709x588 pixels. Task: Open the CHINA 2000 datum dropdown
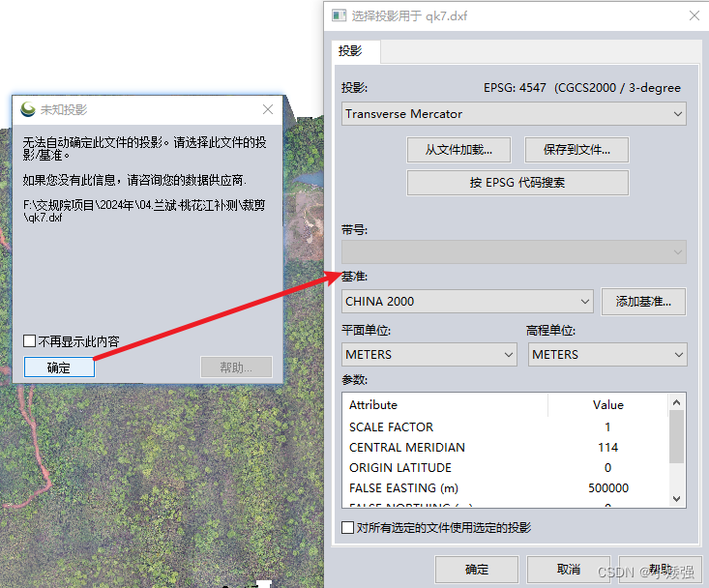pyautogui.click(x=467, y=301)
